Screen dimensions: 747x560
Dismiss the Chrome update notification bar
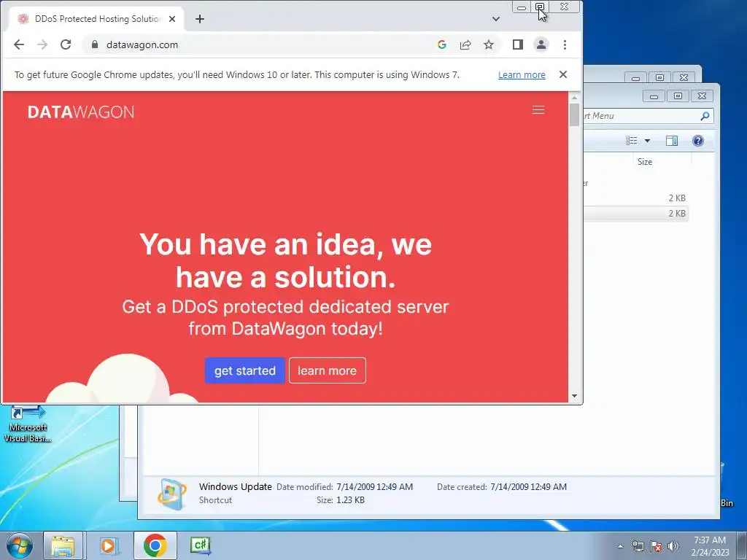tap(563, 74)
